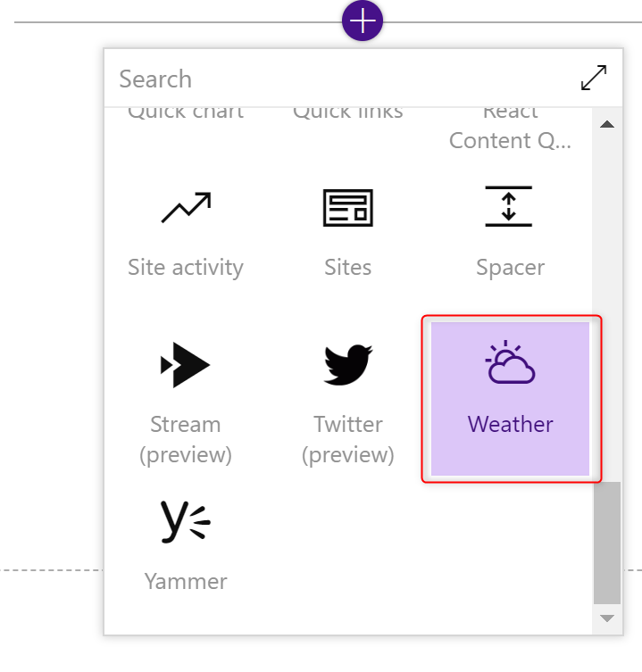The width and height of the screenshot is (642, 672).
Task: Select the Quick chart item
Action: [x=186, y=114]
